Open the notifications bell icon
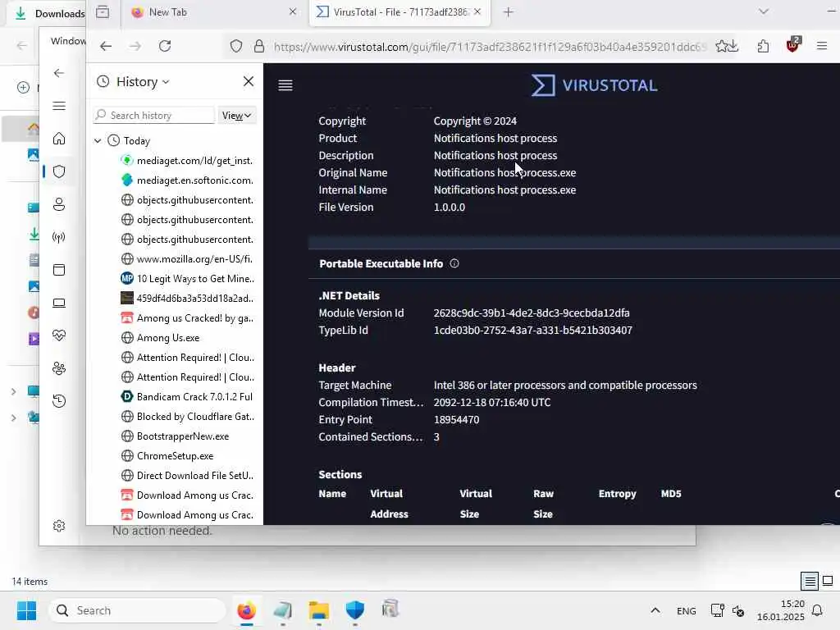 click(x=817, y=610)
